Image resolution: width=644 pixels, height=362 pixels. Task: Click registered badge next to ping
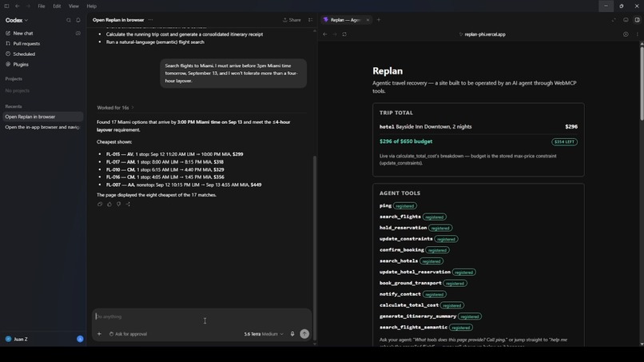(405, 206)
